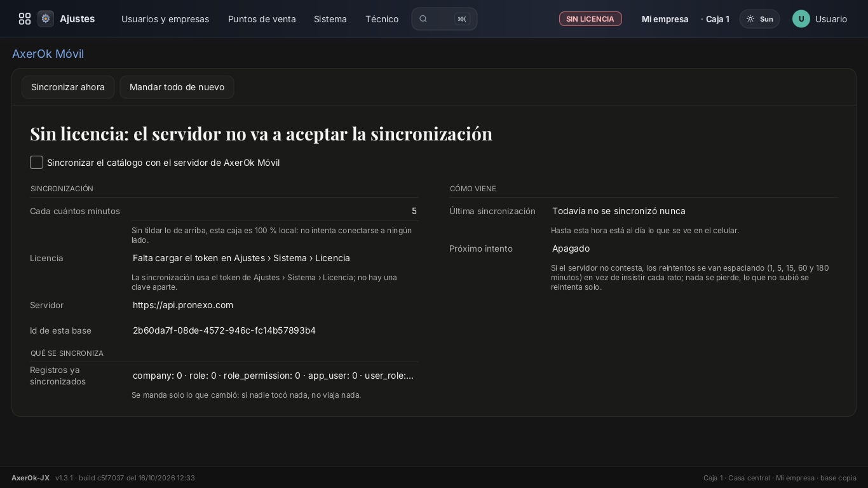
Task: Open the Usuarios y empresas menu
Action: [x=165, y=19]
